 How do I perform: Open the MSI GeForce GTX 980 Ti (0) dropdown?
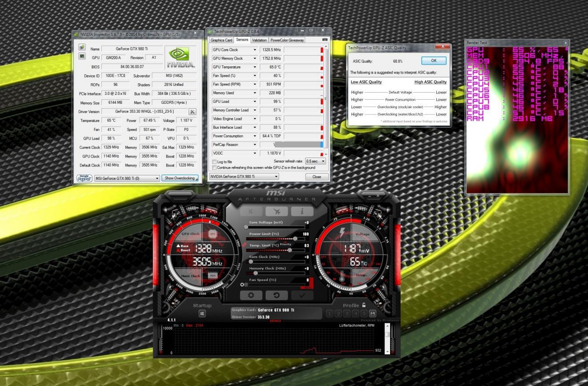click(x=126, y=178)
